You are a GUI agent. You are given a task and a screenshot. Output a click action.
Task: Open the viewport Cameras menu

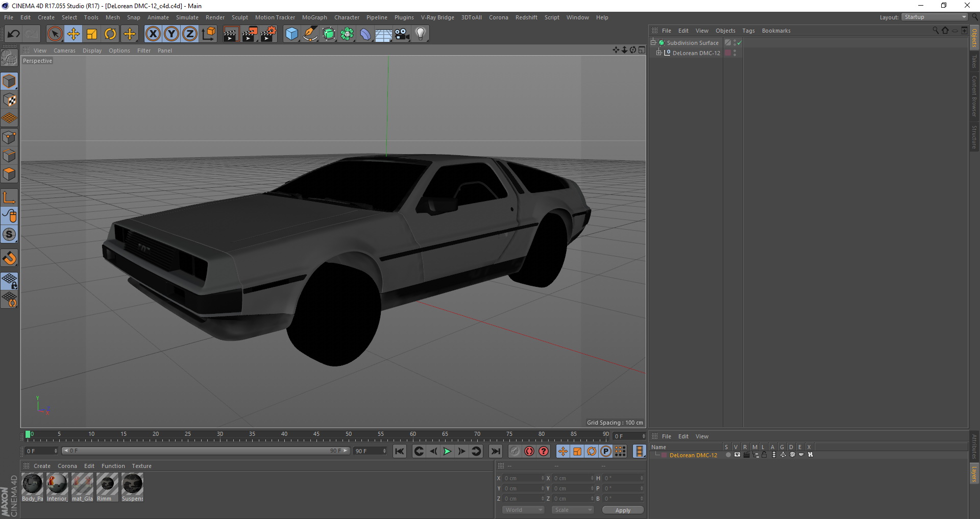point(64,51)
